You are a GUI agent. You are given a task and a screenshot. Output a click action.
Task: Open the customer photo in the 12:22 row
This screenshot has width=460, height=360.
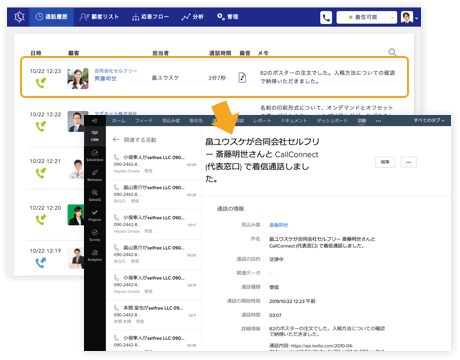(x=76, y=121)
